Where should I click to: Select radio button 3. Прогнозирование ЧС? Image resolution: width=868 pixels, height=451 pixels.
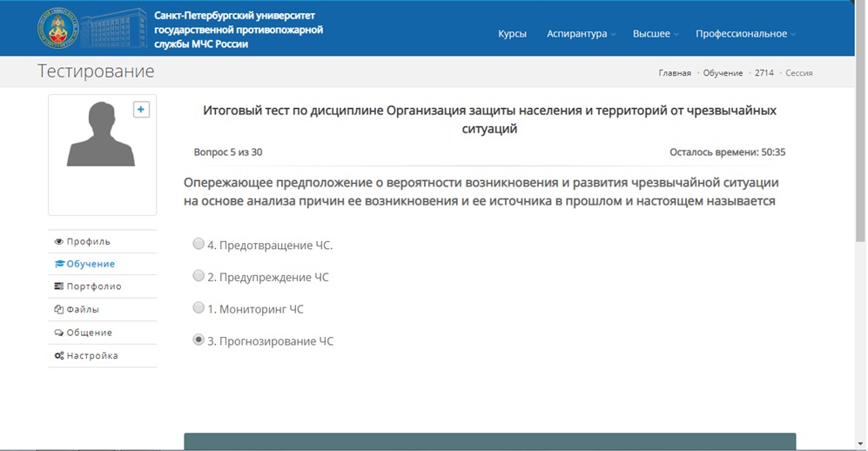[x=198, y=340]
